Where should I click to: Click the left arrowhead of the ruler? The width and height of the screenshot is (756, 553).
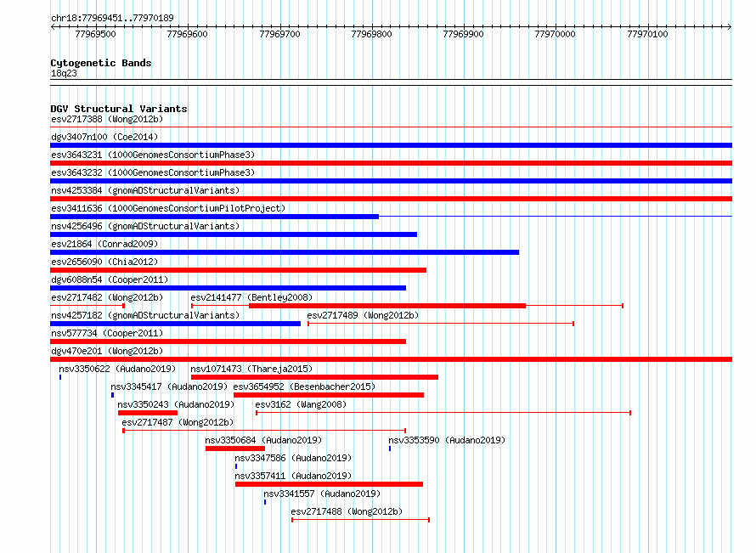tap(53, 26)
